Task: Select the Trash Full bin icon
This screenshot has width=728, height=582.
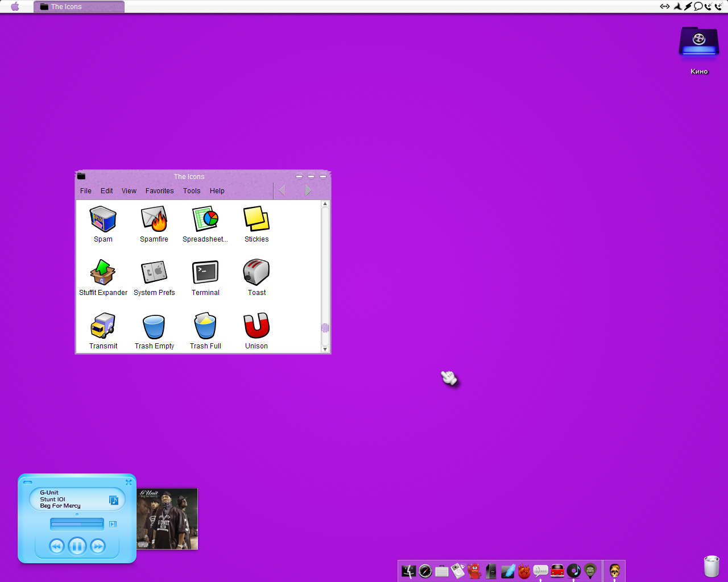Action: [205, 326]
